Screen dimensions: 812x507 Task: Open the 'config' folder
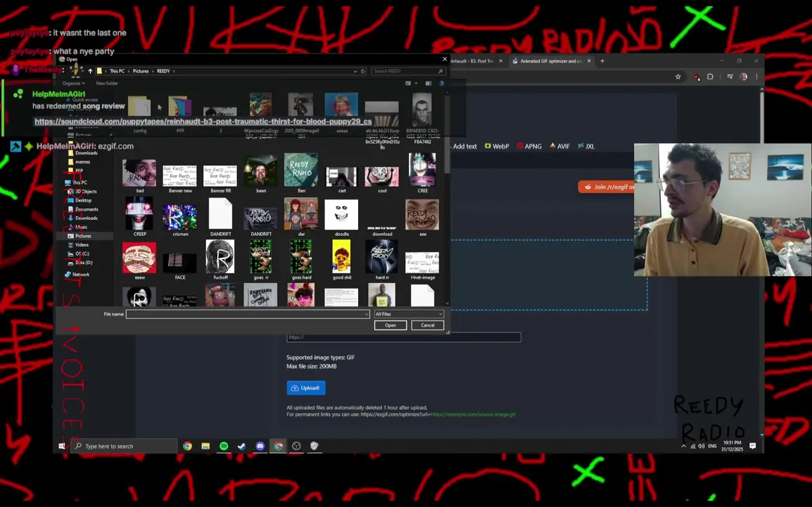click(139, 114)
